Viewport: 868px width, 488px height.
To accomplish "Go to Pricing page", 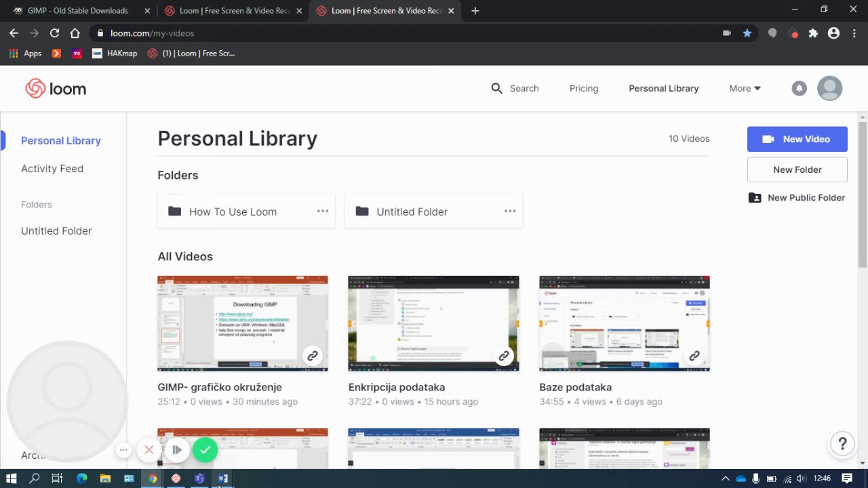I will (584, 88).
